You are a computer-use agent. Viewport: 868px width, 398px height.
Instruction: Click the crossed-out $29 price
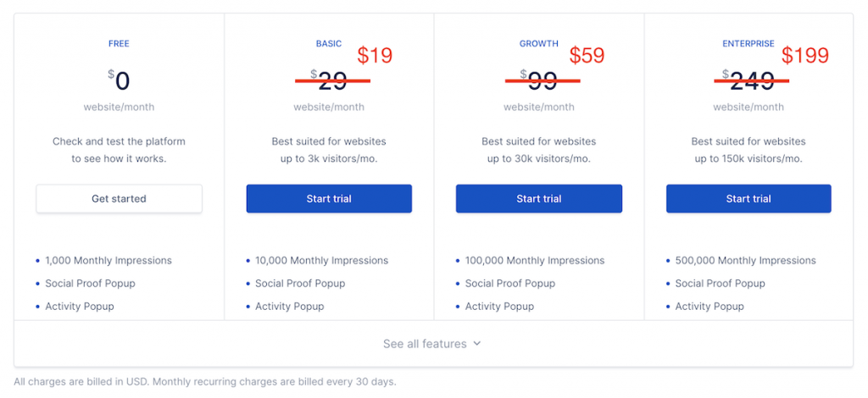click(329, 81)
